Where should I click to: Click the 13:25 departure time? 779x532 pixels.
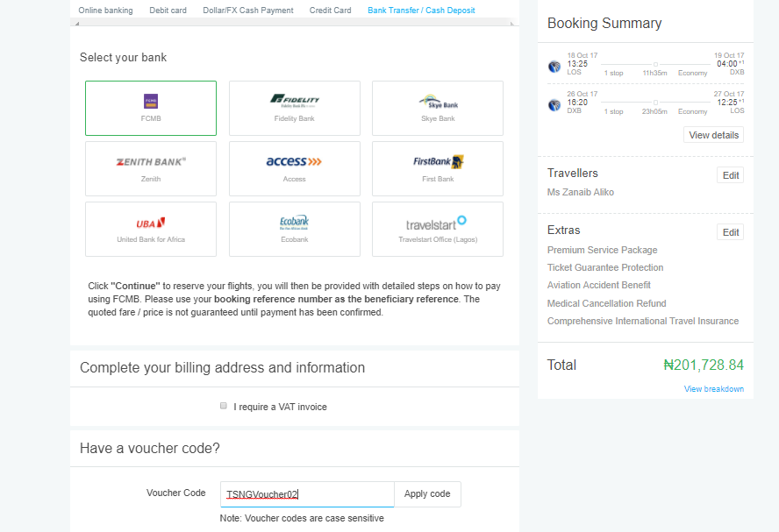577,63
